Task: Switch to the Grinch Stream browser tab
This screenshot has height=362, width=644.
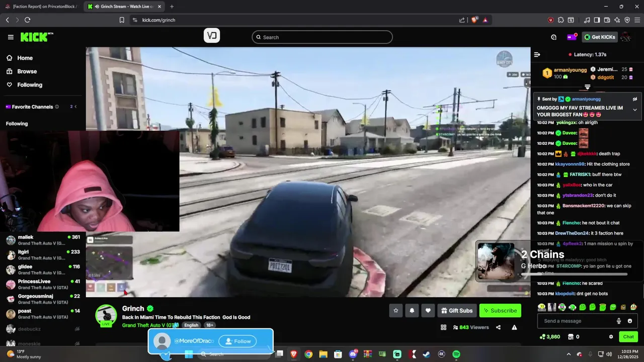Action: tap(124, 7)
